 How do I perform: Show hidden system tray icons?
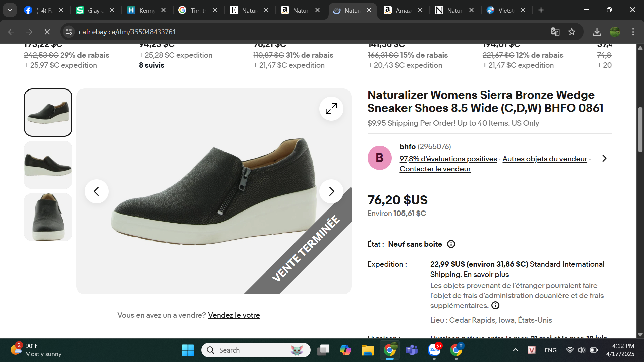tap(516, 350)
